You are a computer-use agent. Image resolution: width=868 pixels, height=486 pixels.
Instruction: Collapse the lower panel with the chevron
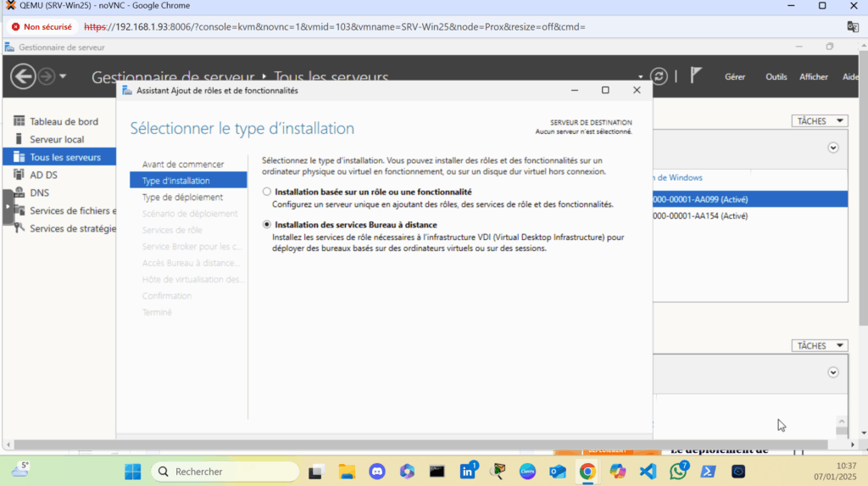(x=833, y=372)
